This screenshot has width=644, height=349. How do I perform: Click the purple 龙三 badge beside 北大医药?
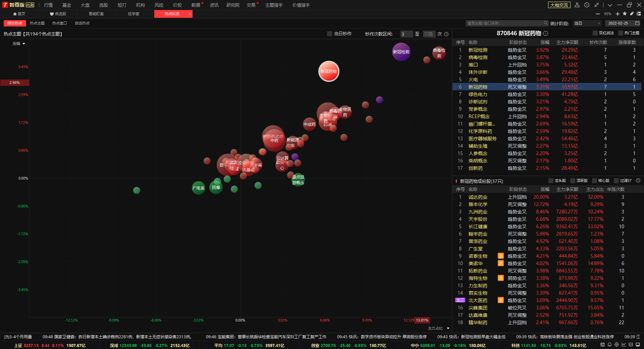click(x=460, y=300)
